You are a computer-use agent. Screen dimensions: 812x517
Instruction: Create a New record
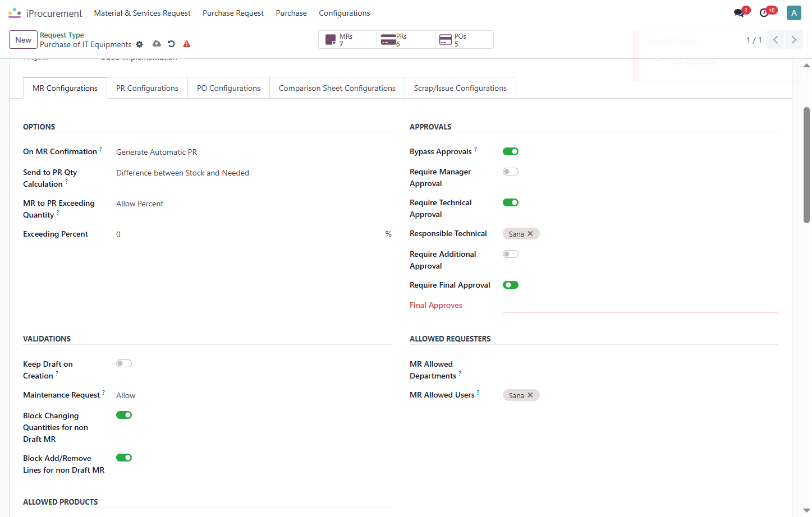point(24,40)
